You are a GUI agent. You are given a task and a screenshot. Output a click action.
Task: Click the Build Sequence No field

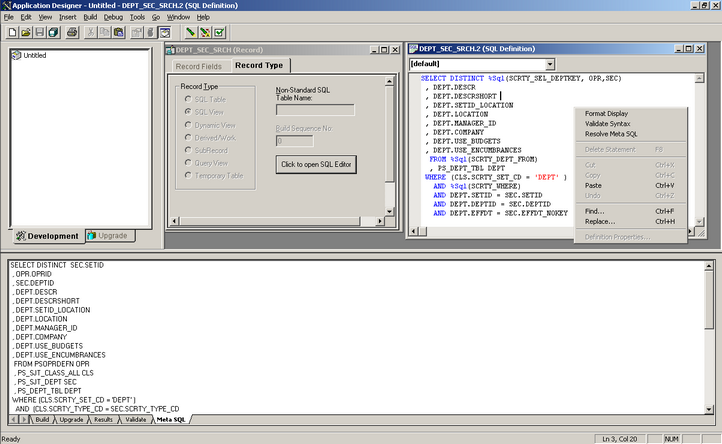pyautogui.click(x=294, y=141)
